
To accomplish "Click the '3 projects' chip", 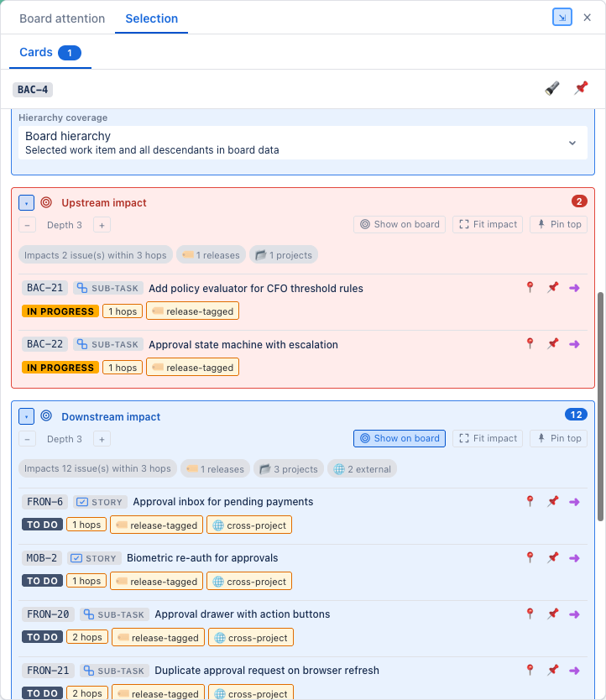I will [x=289, y=468].
